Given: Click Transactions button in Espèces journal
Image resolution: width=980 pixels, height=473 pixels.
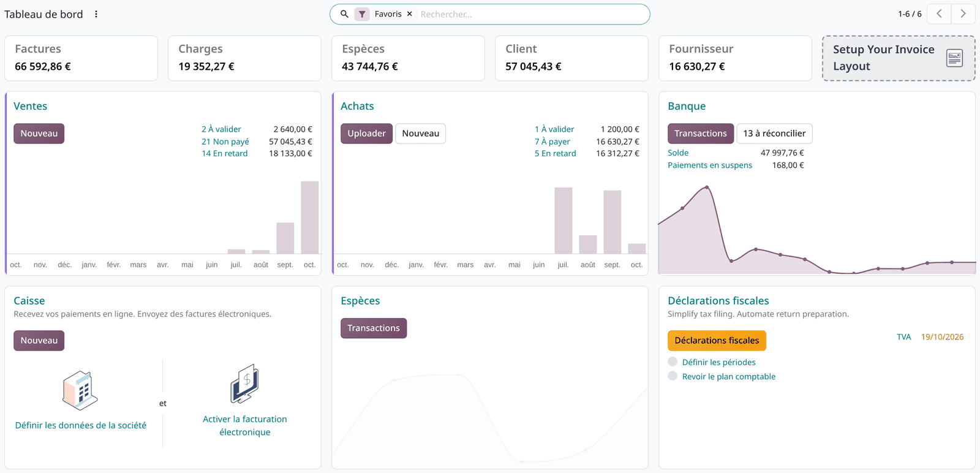Looking at the screenshot, I should 374,328.
